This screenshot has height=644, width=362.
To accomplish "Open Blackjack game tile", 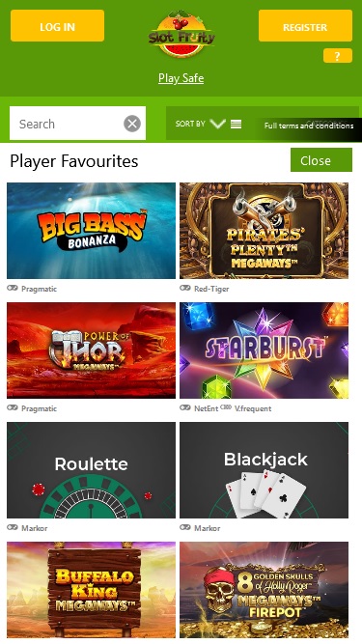I will pos(264,470).
